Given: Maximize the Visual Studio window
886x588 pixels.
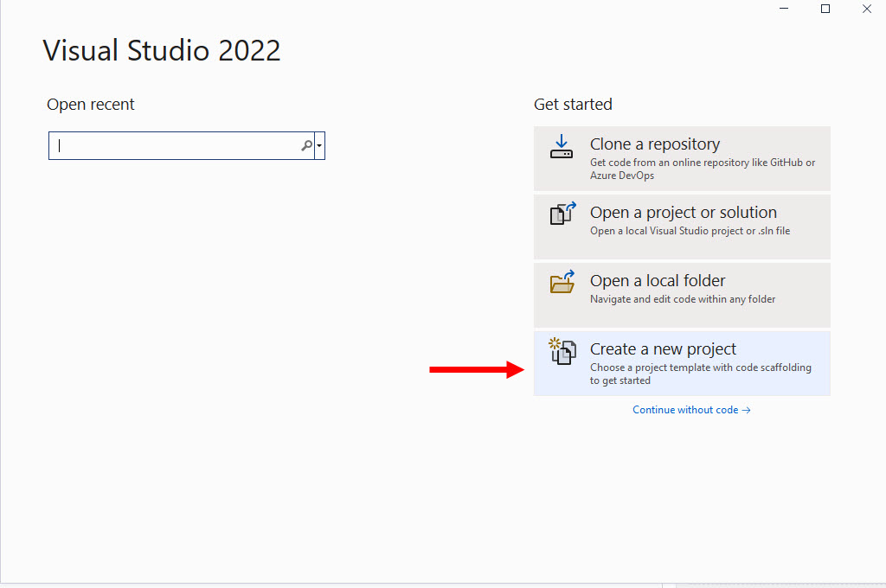Looking at the screenshot, I should pos(825,9).
